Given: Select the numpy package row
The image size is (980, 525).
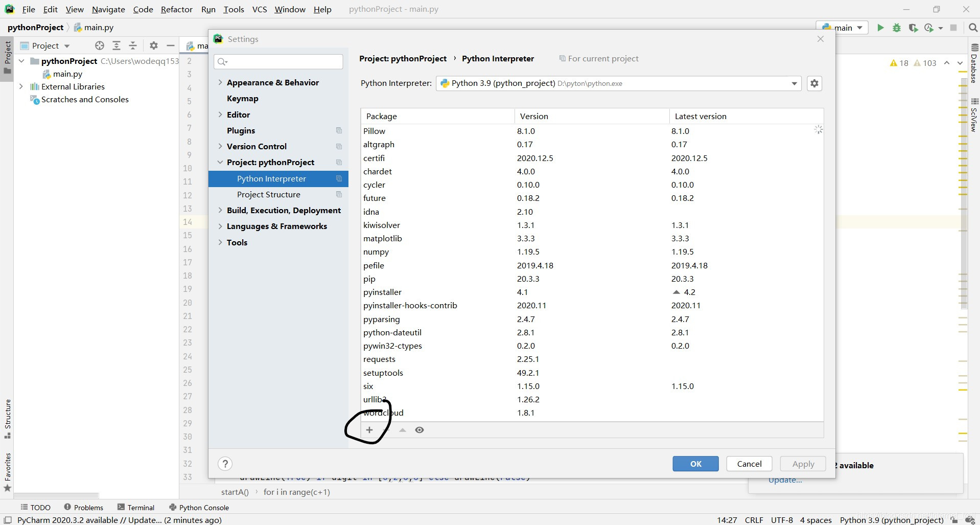Looking at the screenshot, I should [x=592, y=252].
